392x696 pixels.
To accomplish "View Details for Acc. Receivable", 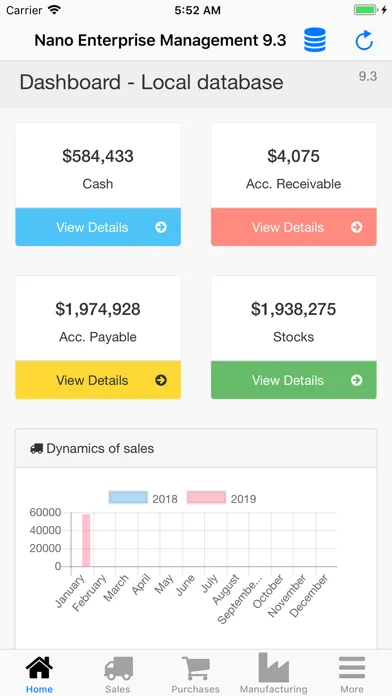I will pyautogui.click(x=294, y=227).
